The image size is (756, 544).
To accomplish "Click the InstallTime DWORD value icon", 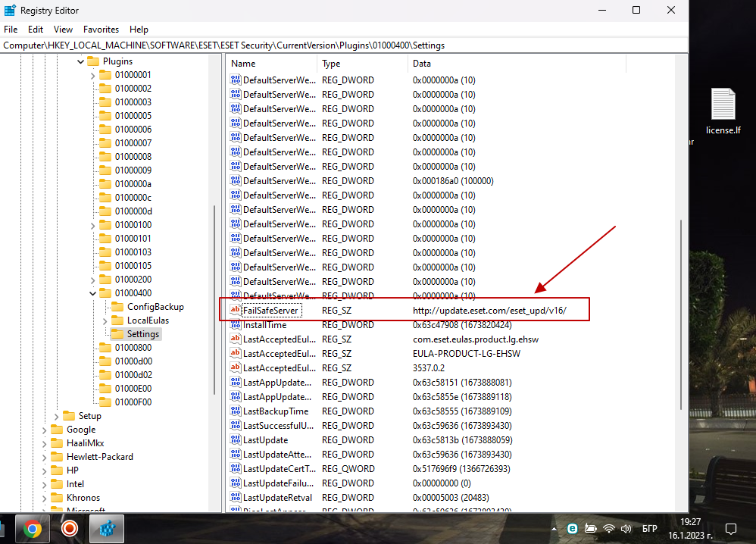I will tap(236, 325).
